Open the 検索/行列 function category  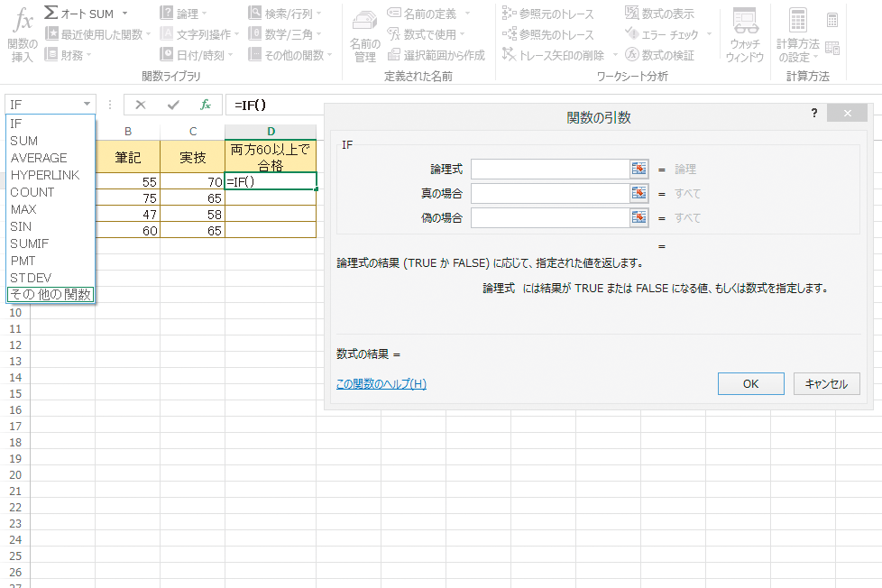(x=285, y=14)
